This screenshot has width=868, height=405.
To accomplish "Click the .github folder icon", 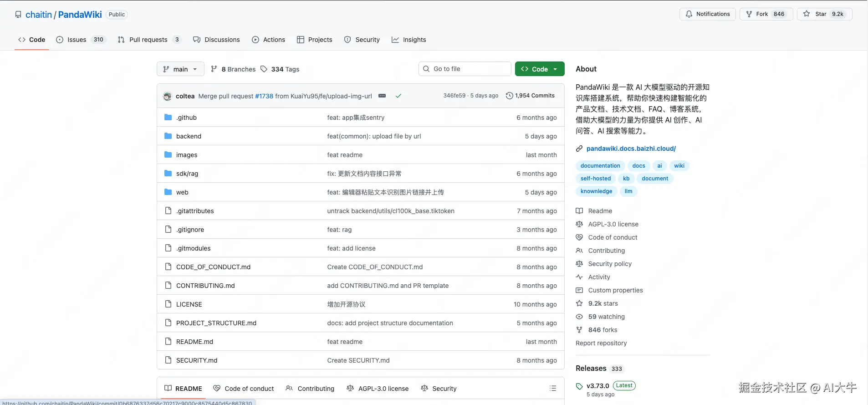I will tap(168, 118).
